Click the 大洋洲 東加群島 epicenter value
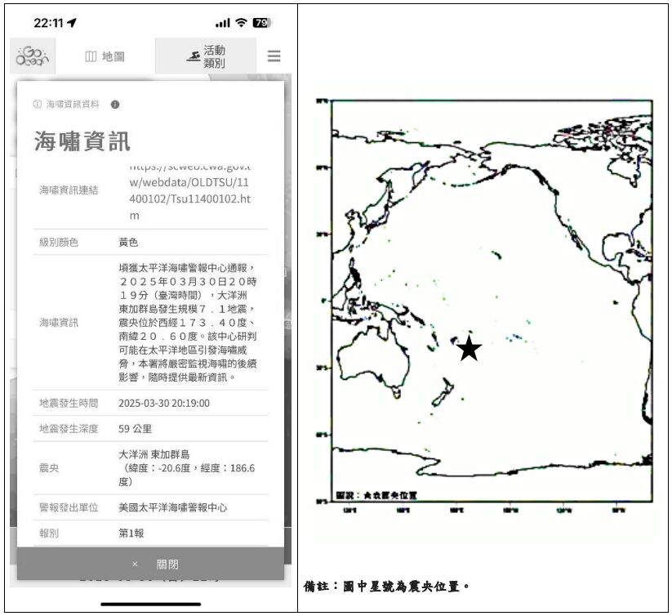 click(154, 454)
